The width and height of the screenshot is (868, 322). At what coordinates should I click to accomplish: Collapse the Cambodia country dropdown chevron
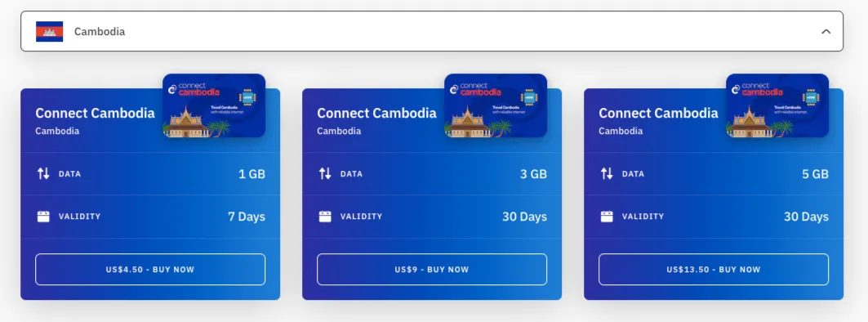(826, 32)
